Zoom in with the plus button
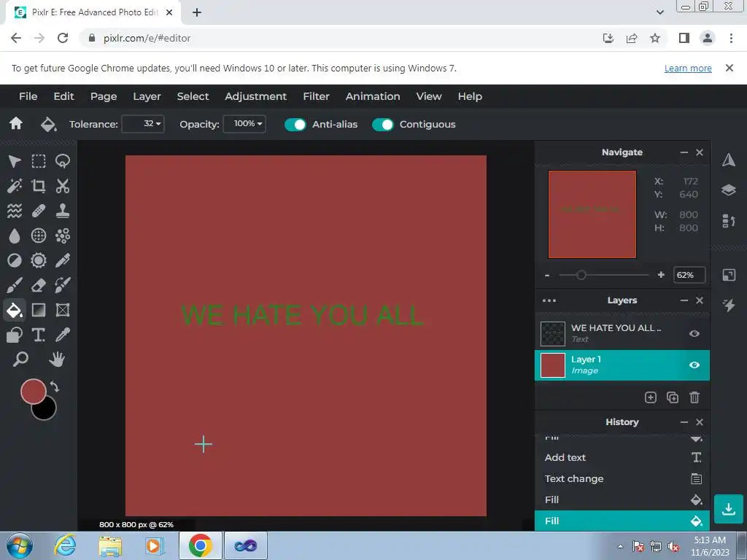Screen dimensions: 747x560 (661, 275)
